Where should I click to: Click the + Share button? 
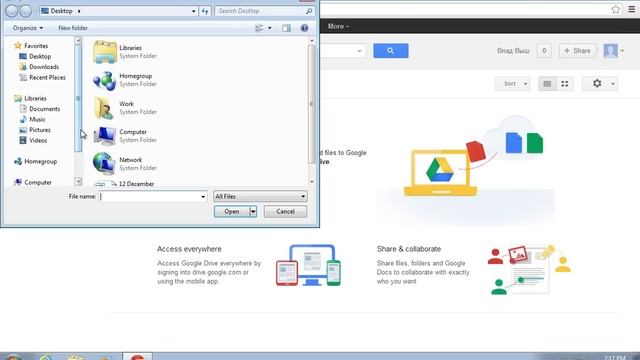click(x=577, y=51)
